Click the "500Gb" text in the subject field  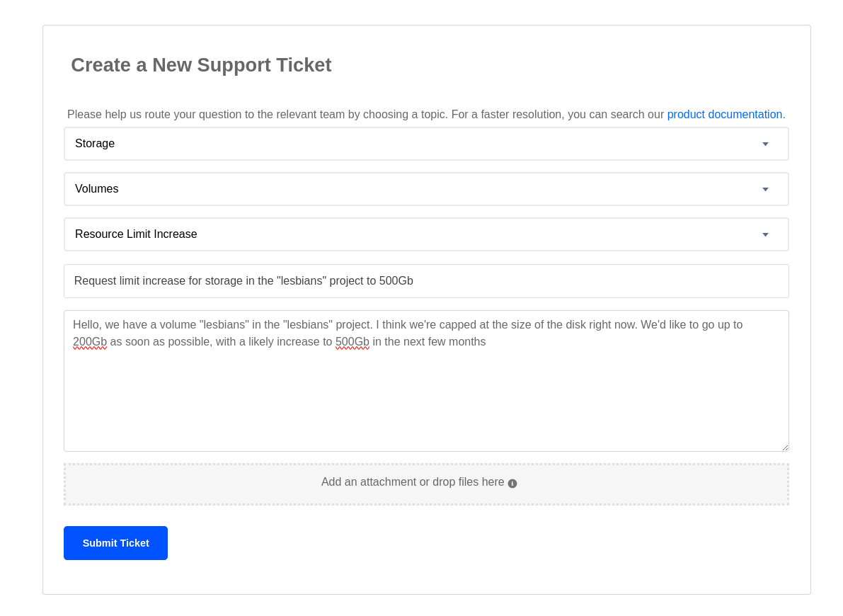[396, 281]
